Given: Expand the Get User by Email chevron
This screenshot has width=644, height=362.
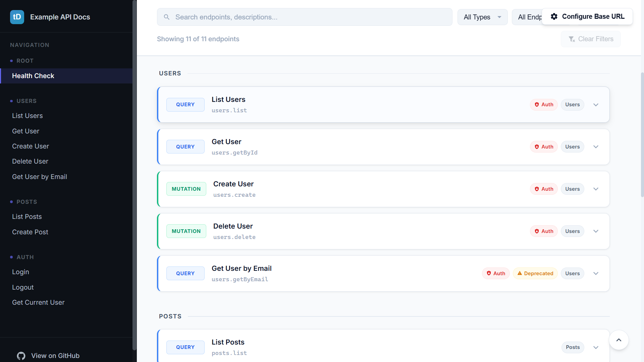Looking at the screenshot, I should [x=596, y=274].
